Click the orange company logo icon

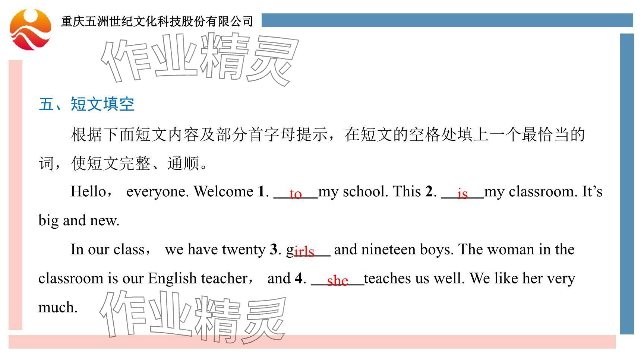[31, 29]
